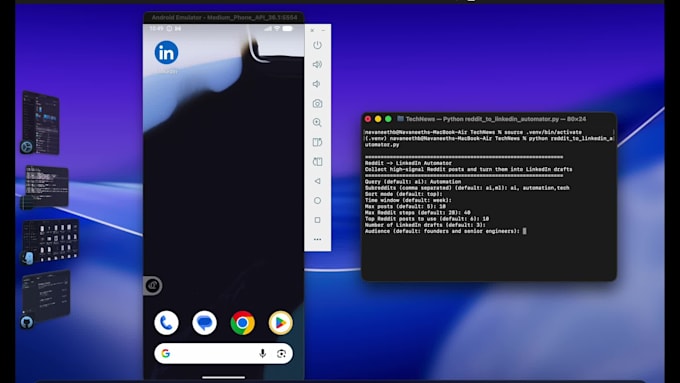Viewport: 680px width, 383px height.
Task: Open the Phone dialer app
Action: 166,323
